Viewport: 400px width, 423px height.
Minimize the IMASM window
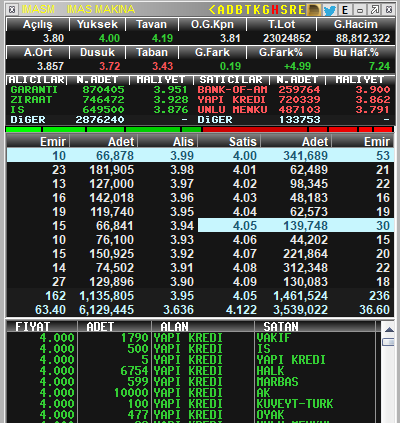[360, 10]
